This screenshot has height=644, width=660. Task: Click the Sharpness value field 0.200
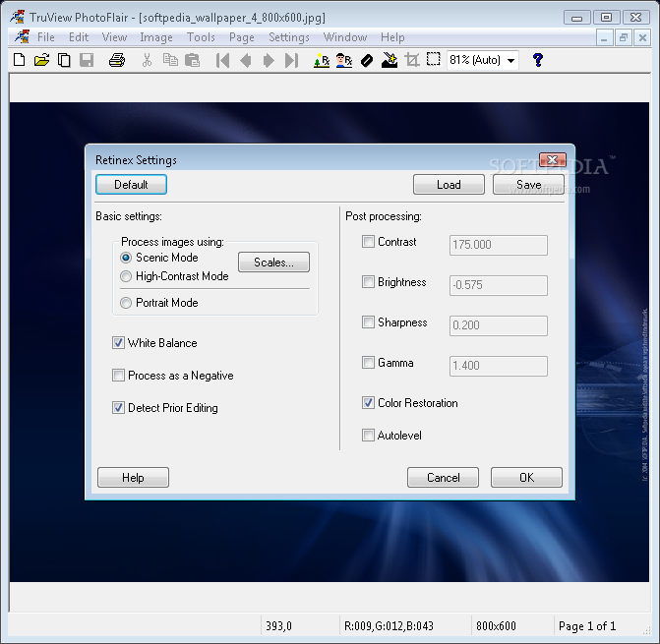(499, 325)
